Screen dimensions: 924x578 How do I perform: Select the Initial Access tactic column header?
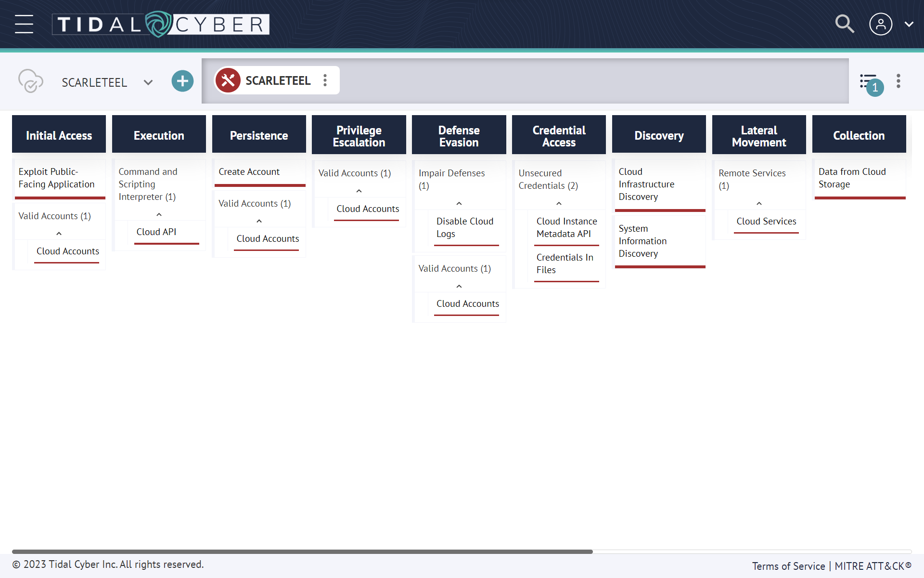pos(59,134)
